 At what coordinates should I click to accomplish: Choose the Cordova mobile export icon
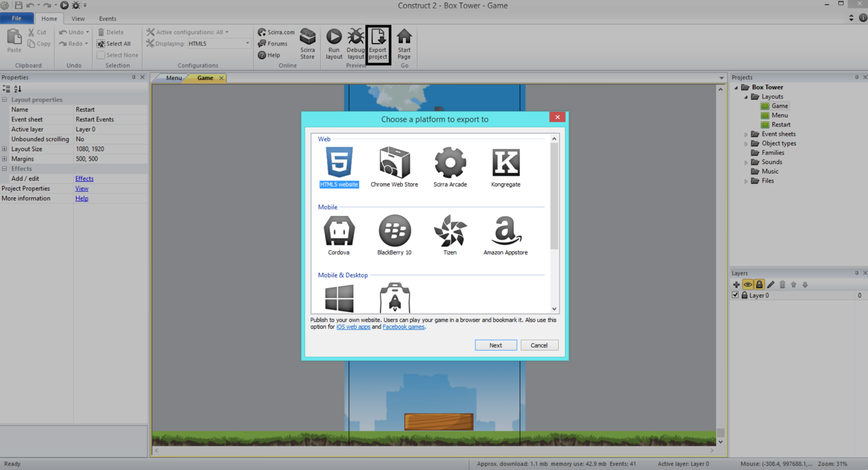339,231
